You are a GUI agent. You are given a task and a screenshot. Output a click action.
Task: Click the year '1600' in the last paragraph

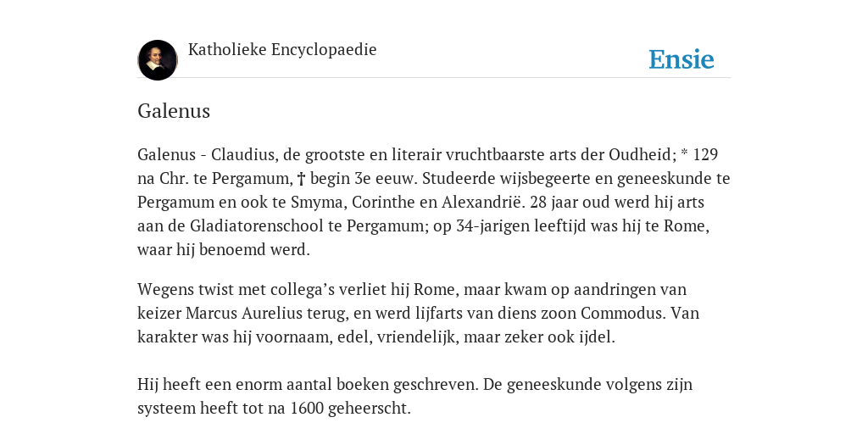307,409
